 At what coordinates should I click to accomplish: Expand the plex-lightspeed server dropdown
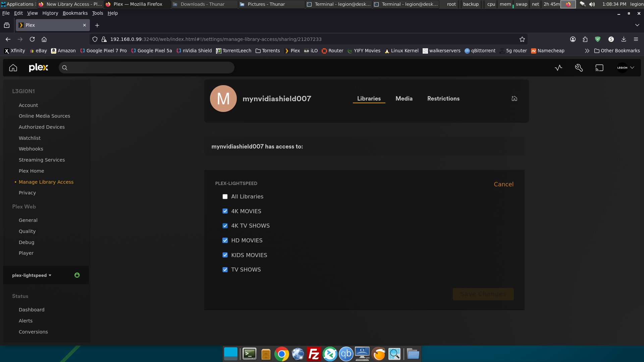[x=32, y=275]
